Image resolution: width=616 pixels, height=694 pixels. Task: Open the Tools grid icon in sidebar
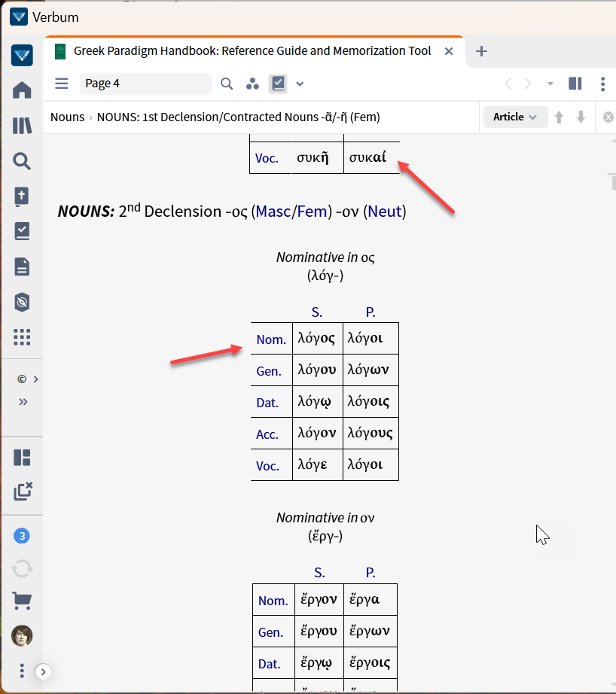tap(22, 337)
